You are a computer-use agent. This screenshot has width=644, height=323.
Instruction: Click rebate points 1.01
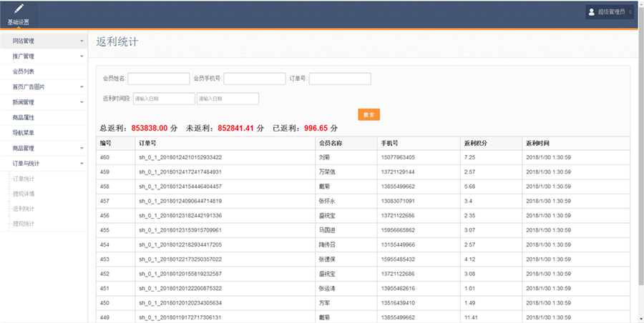tap(469, 289)
